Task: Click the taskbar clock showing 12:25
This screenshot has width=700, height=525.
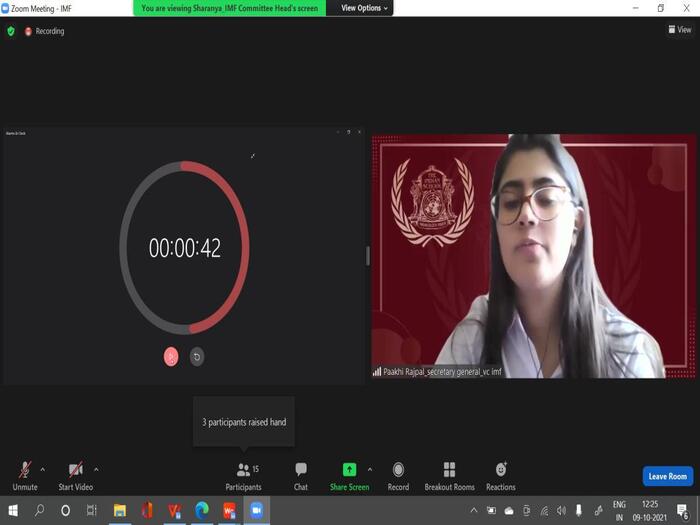Action: [650, 511]
